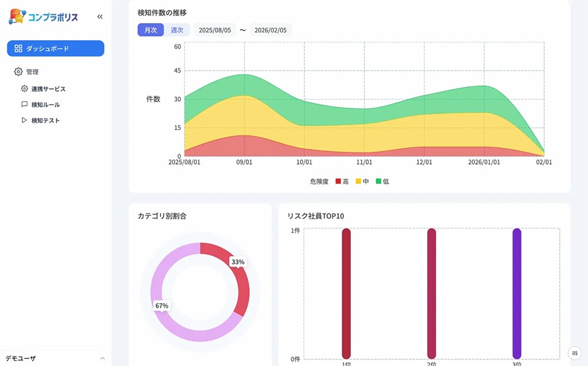Click the ダッシュボード grid icon
Screen dimensions: 588x366
(18, 48)
